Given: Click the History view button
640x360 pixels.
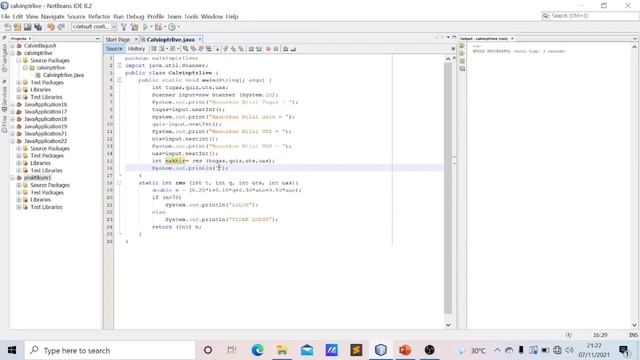Looking at the screenshot, I should click(136, 49).
